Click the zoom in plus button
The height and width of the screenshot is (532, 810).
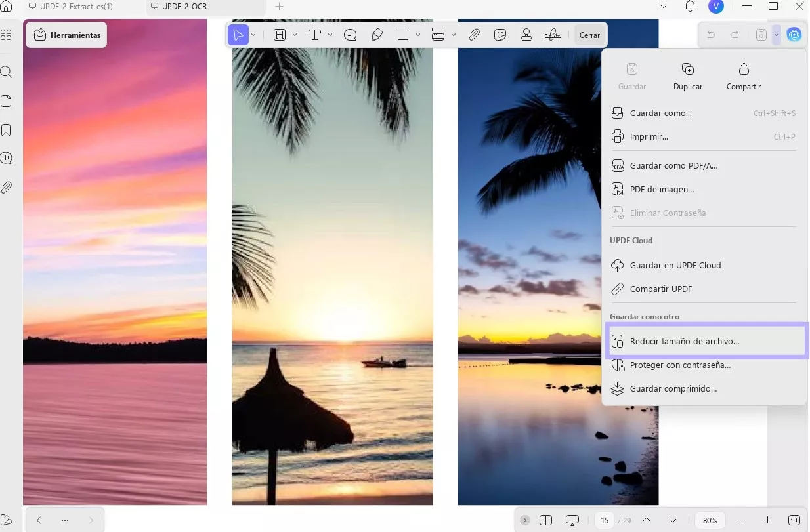(x=767, y=520)
